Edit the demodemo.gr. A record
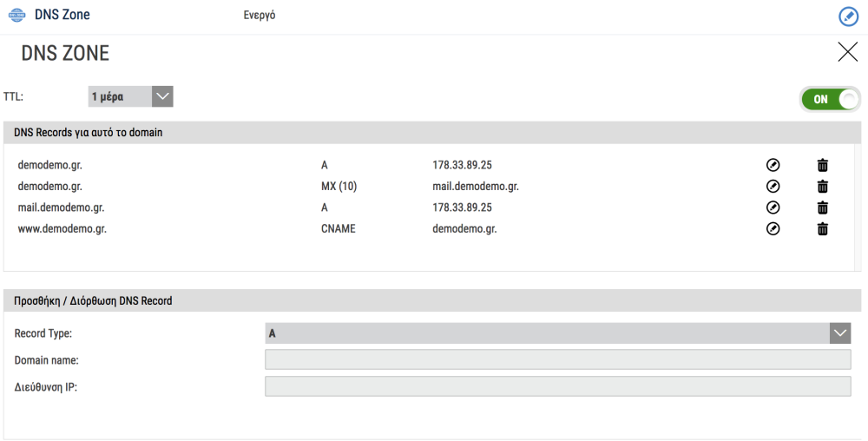 (x=773, y=164)
